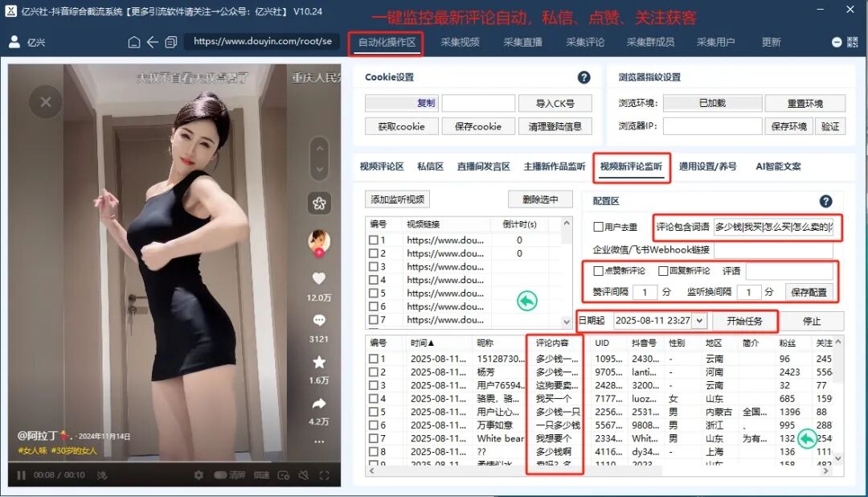Select monitored video row 1 checkbox
The image size is (868, 497).
(x=374, y=240)
